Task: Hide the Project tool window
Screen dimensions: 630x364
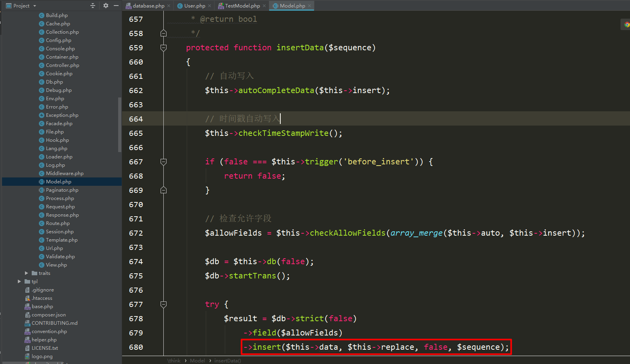Action: pos(116,6)
